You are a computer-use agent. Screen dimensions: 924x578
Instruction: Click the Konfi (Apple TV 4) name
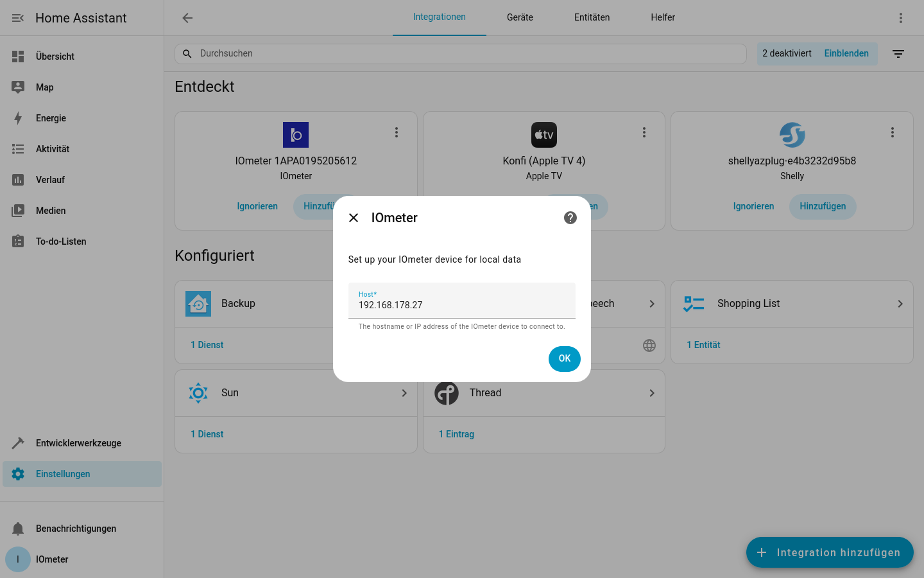[x=544, y=161]
